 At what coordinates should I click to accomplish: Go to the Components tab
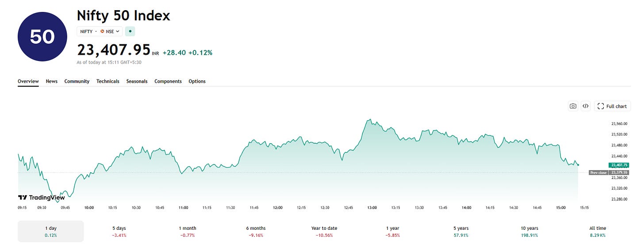tap(168, 81)
